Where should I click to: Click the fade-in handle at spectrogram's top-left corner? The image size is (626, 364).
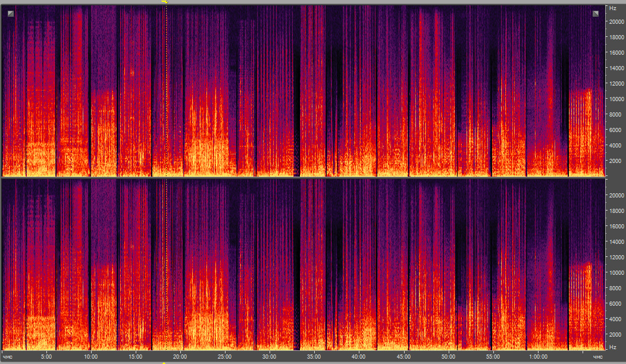(x=10, y=14)
